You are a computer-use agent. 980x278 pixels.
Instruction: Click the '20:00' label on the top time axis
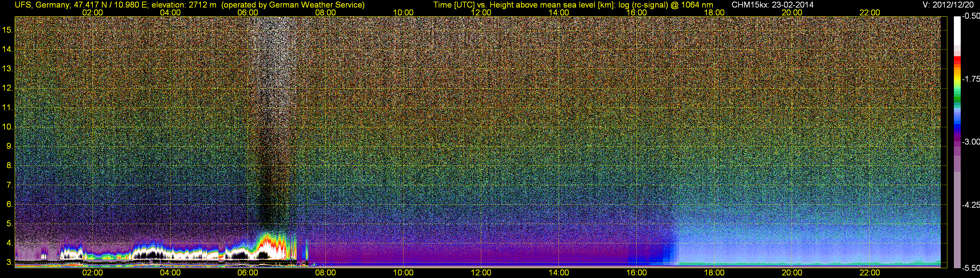tap(792, 12)
